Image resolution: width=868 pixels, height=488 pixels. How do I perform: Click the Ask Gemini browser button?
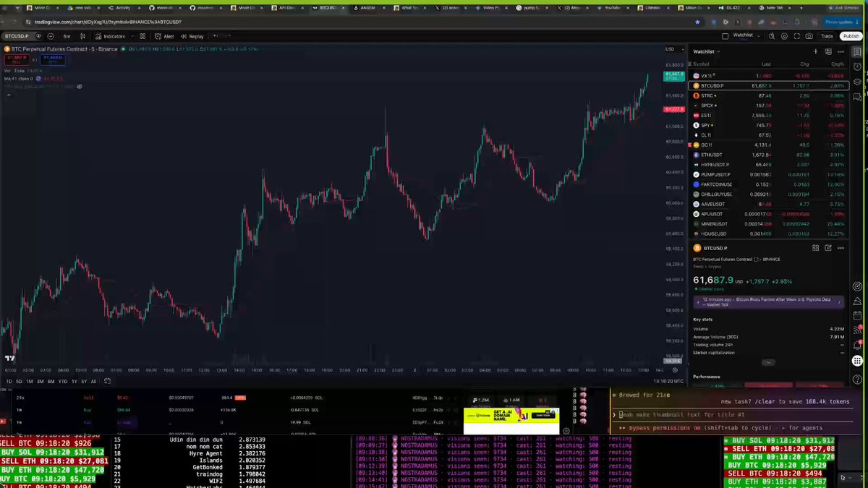coord(845,7)
